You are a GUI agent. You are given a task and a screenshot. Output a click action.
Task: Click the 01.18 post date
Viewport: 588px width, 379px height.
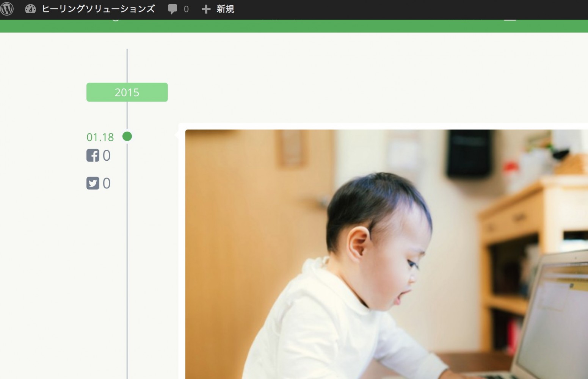tap(100, 137)
